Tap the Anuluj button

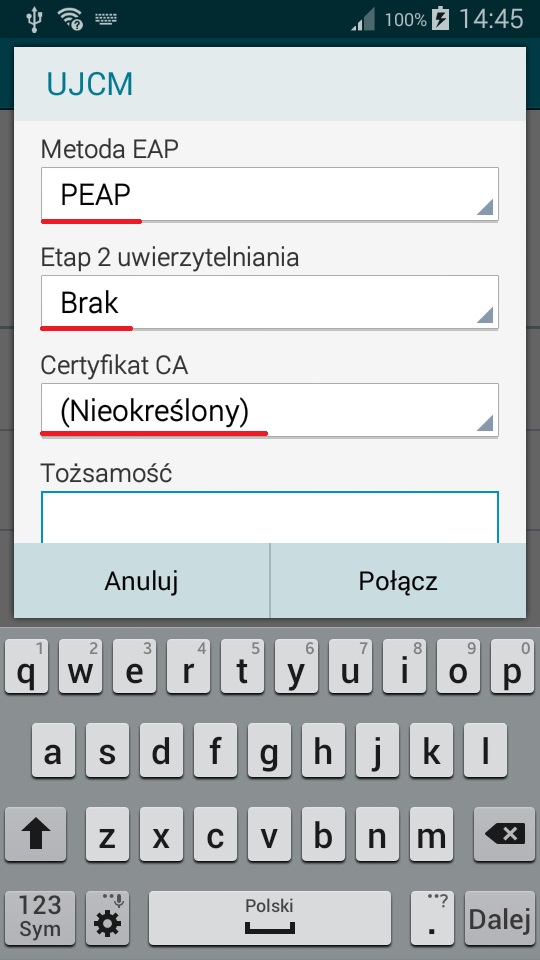click(141, 580)
